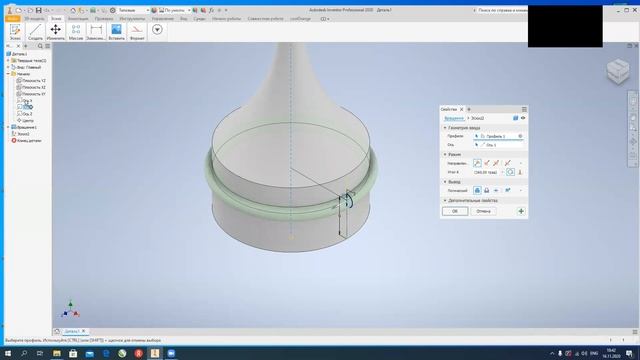This screenshot has width=640, height=360.
Task: Switch to the Вид ribbon tab
Action: coord(184,19)
